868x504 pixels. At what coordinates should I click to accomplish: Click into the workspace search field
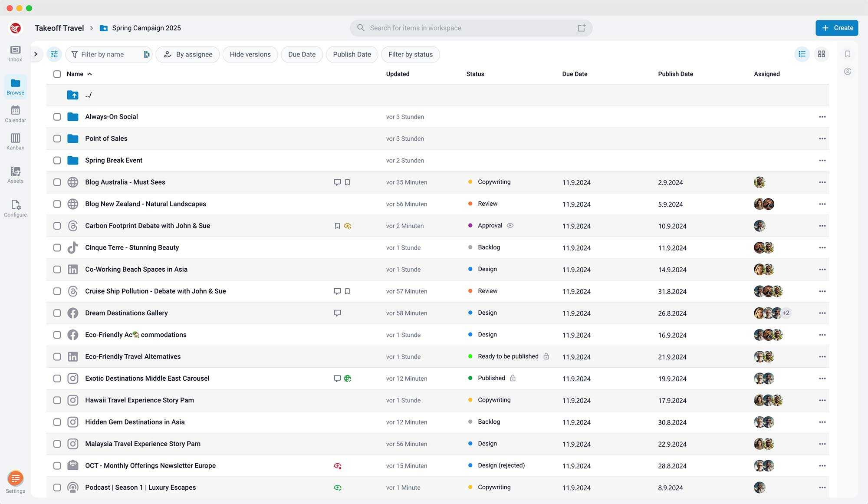coord(471,28)
